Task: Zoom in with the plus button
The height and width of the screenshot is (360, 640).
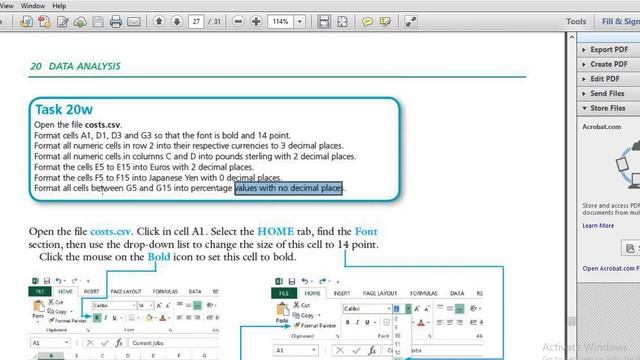Action: point(256,22)
